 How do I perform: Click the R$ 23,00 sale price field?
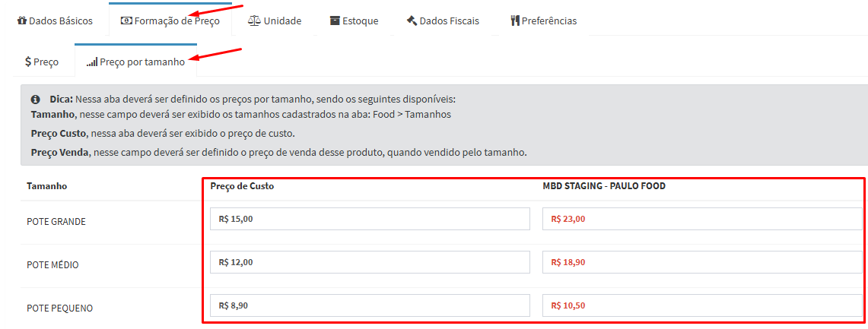click(702, 219)
